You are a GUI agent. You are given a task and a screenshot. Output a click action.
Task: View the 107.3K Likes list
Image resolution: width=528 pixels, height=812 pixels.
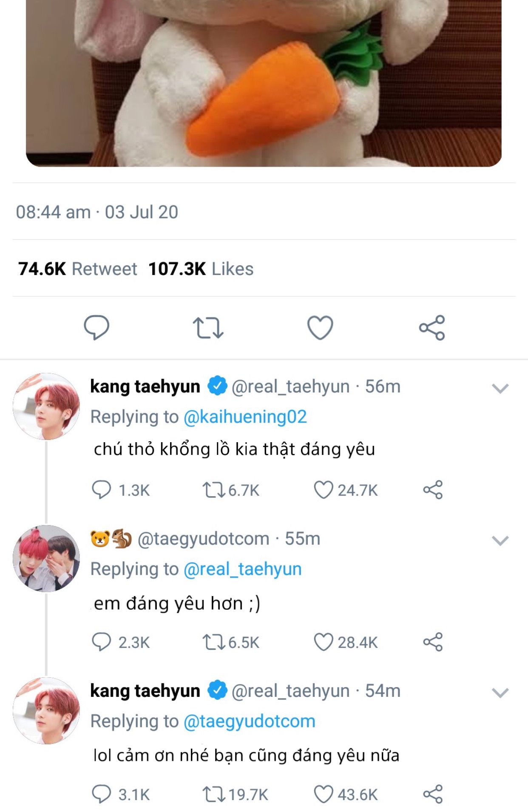click(201, 269)
